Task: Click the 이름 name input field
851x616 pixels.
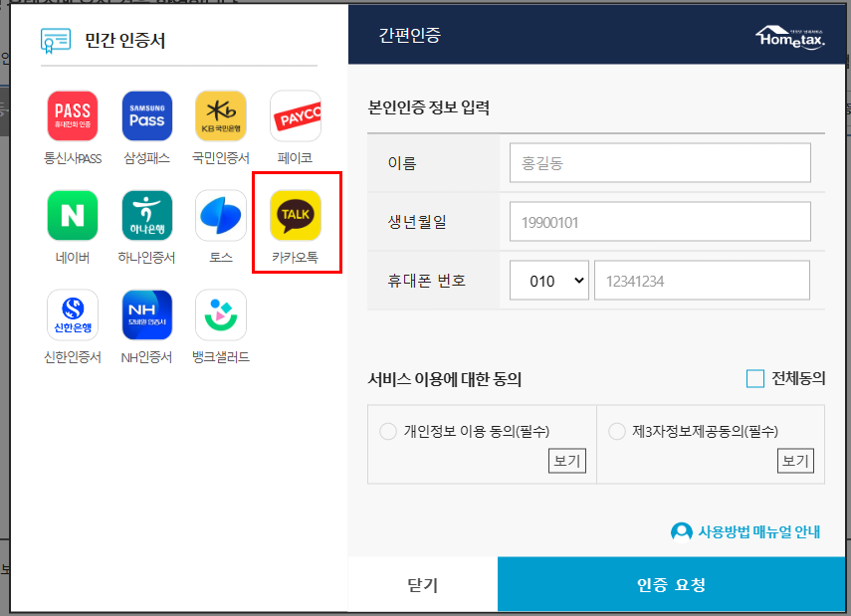Action: (x=660, y=163)
